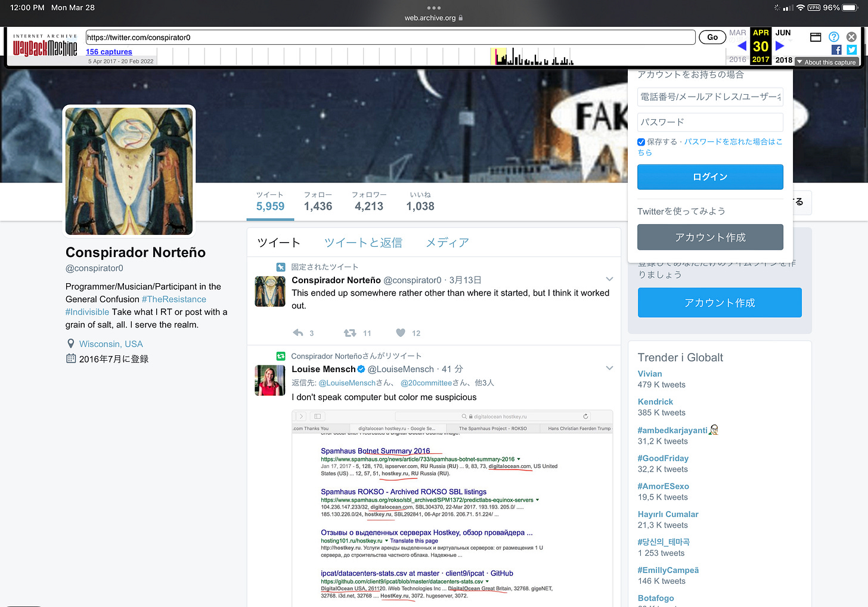This screenshot has height=607, width=868.
Task: Select MAR month in Wayback toolbar
Action: pos(737,33)
